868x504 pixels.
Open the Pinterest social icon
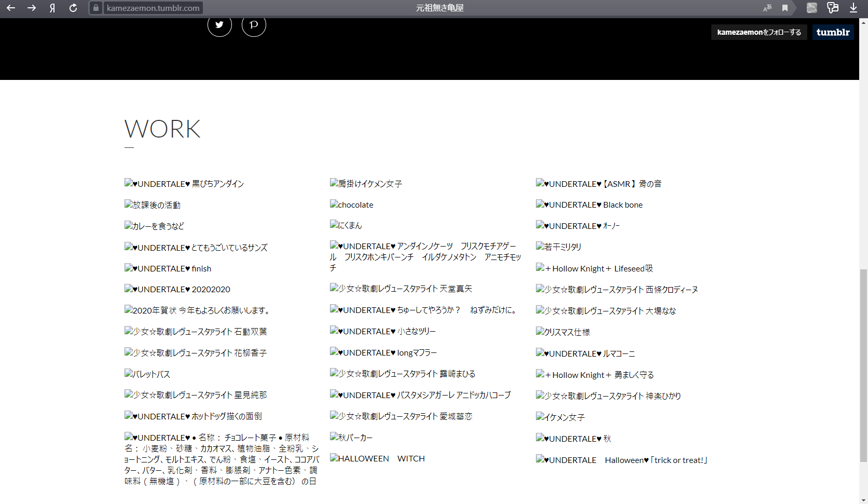(254, 24)
